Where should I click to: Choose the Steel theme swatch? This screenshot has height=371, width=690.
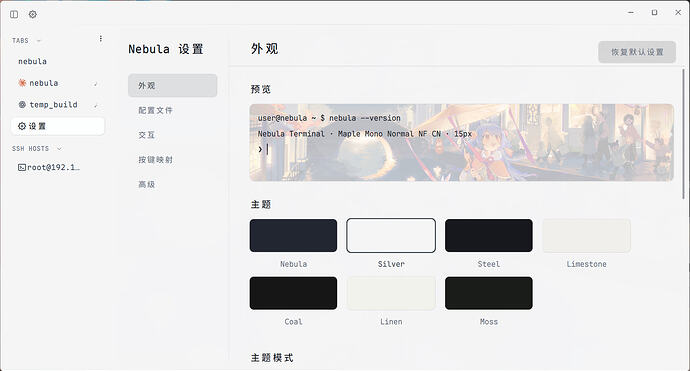point(488,235)
